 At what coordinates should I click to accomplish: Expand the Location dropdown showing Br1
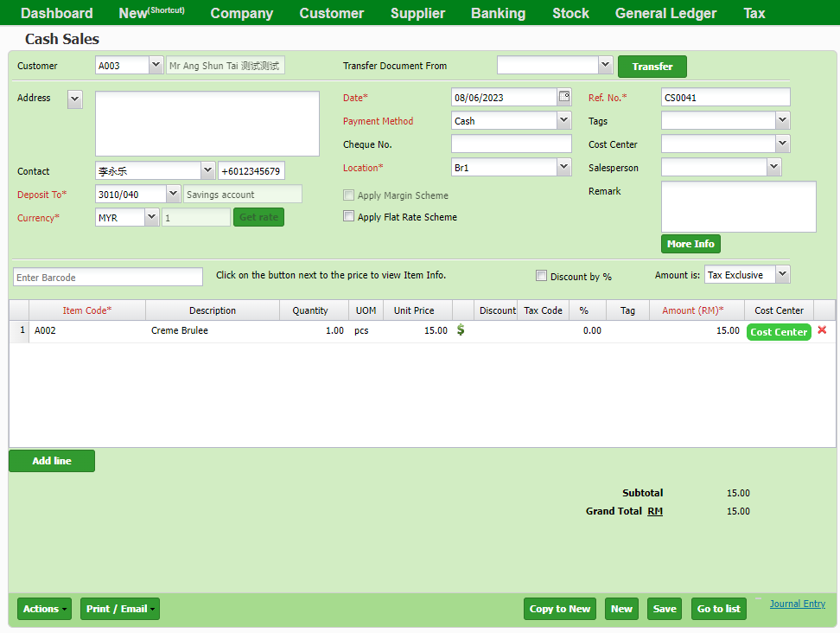click(563, 167)
